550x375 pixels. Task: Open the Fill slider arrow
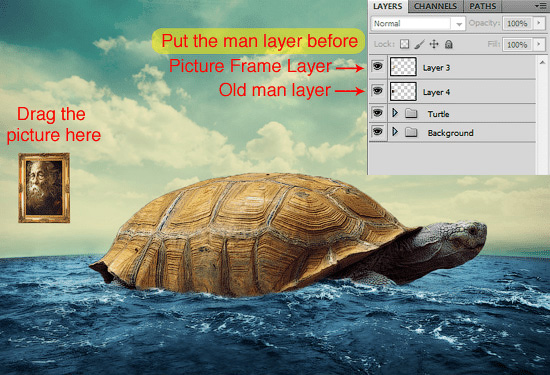pyautogui.click(x=539, y=45)
